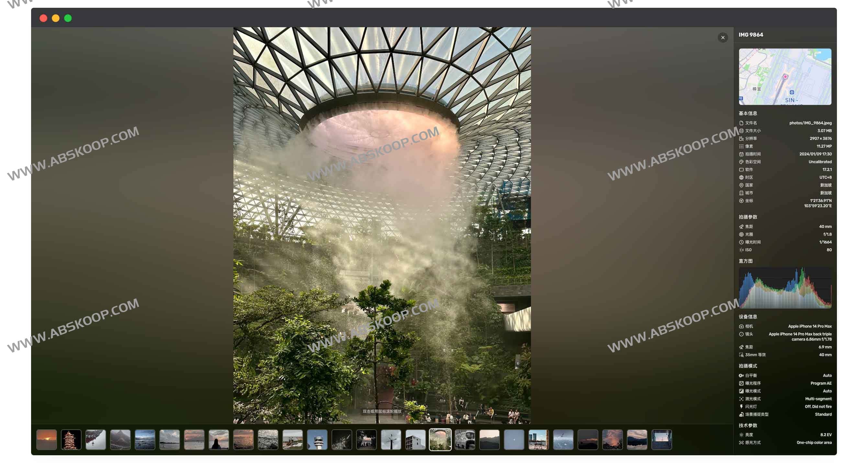
Task: Select the pagoda thumbnail in the filmstrip
Action: tap(71, 440)
